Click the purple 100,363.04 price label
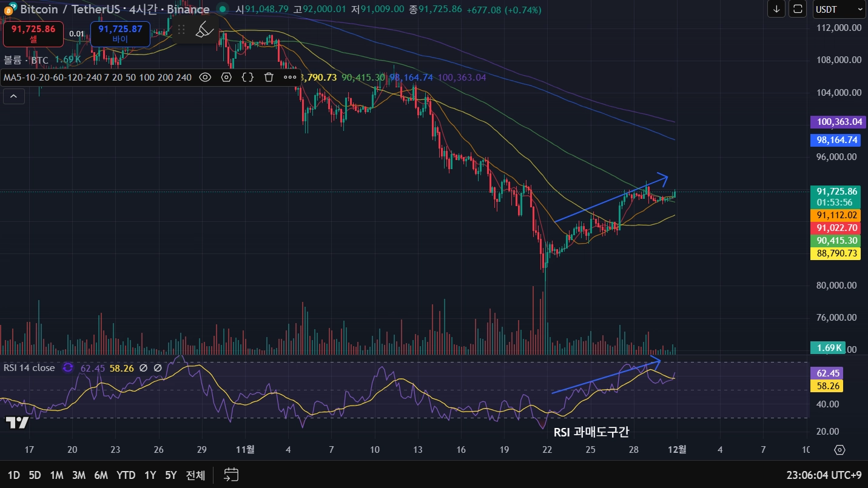 pyautogui.click(x=839, y=122)
